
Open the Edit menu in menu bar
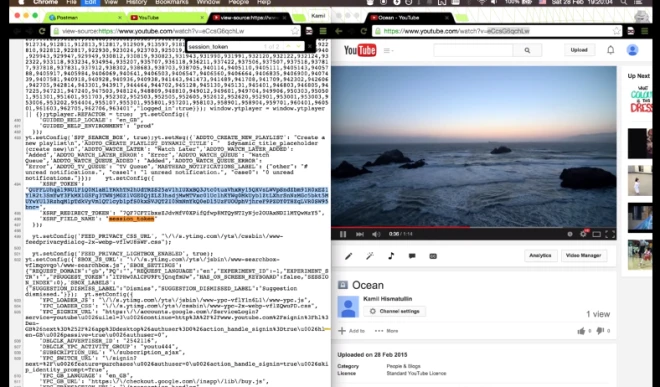(90, 2)
